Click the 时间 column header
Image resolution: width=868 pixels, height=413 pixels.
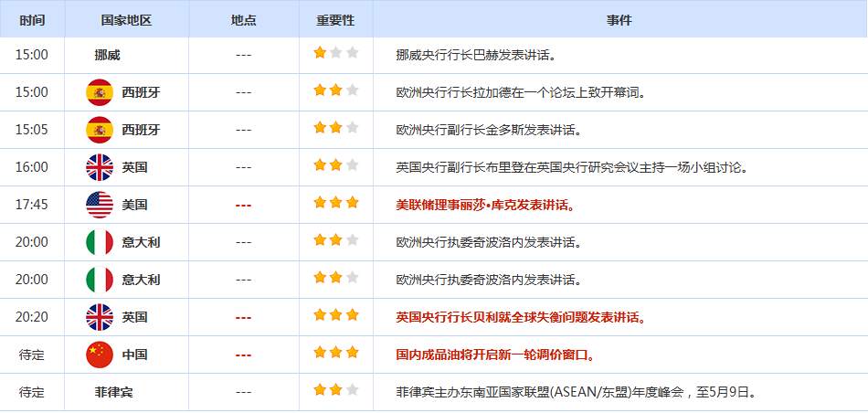(32, 20)
